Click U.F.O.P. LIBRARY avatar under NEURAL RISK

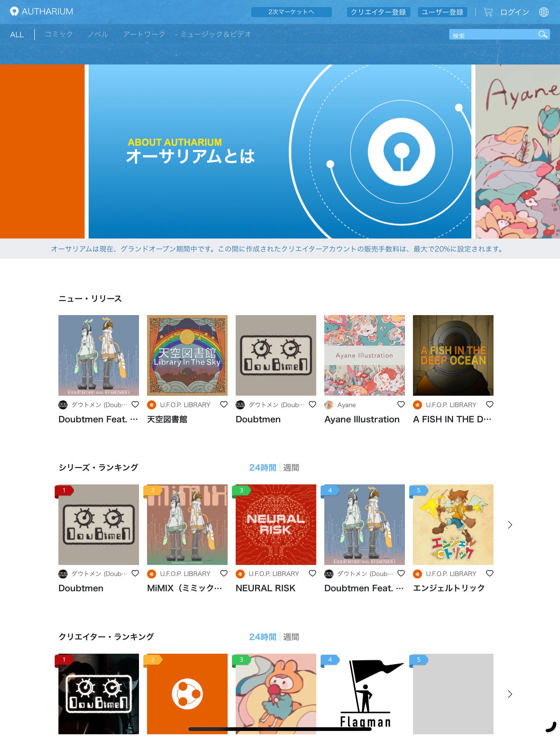coord(240,574)
